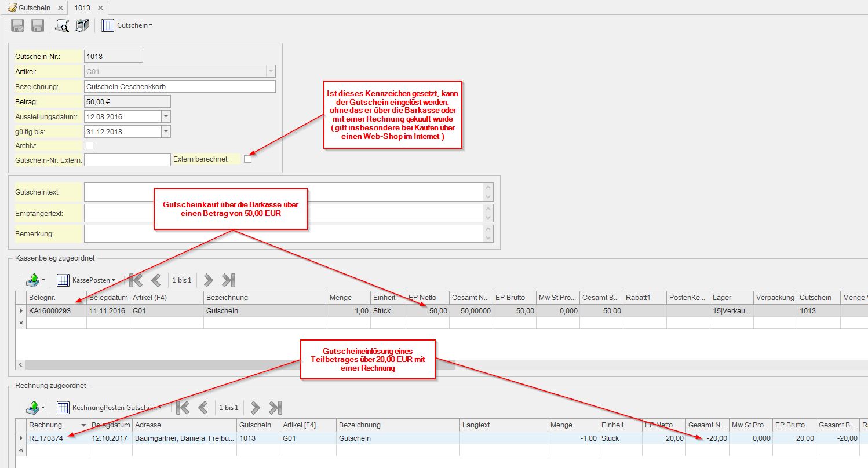Sort by Belegdatum header in the Kassenbeleg grid
Viewport: 868px width, 468px height.
[108, 298]
